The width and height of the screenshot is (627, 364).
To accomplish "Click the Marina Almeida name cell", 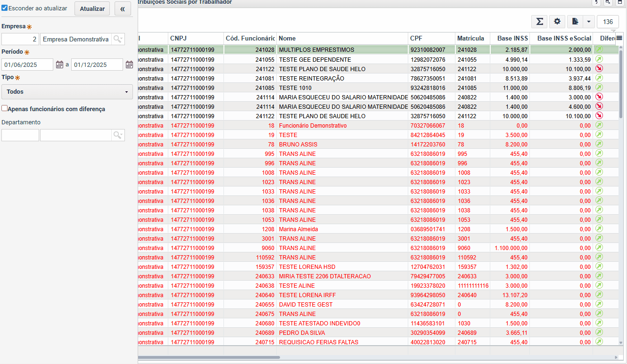I will click(342, 229).
